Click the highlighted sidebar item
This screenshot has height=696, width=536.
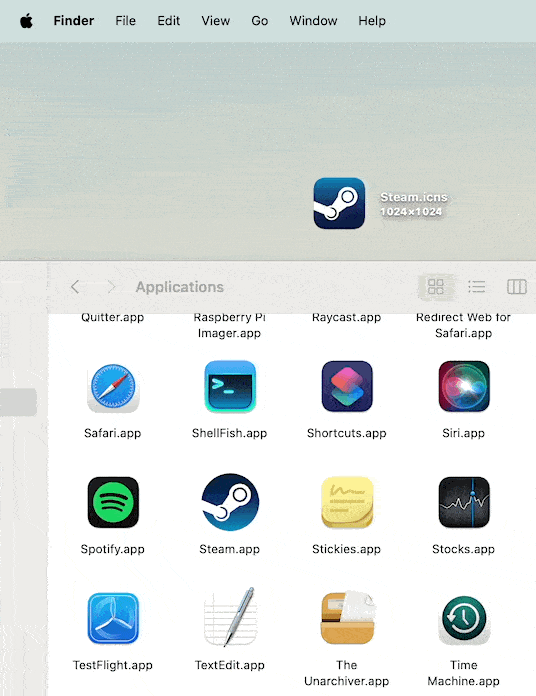point(18,402)
